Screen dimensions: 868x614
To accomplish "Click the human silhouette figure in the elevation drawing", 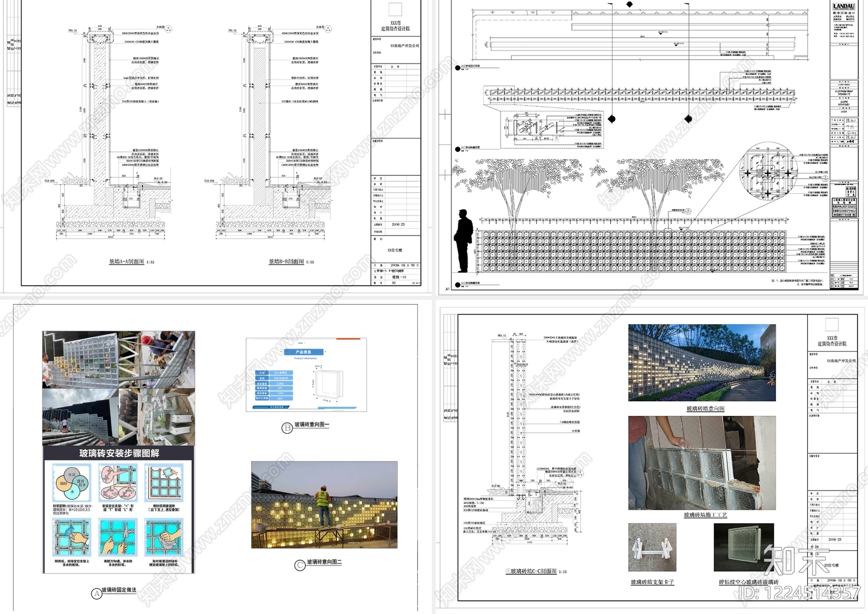I will [463, 240].
